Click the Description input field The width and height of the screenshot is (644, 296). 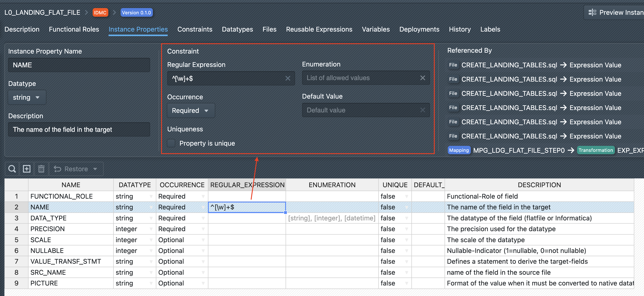pyautogui.click(x=79, y=129)
